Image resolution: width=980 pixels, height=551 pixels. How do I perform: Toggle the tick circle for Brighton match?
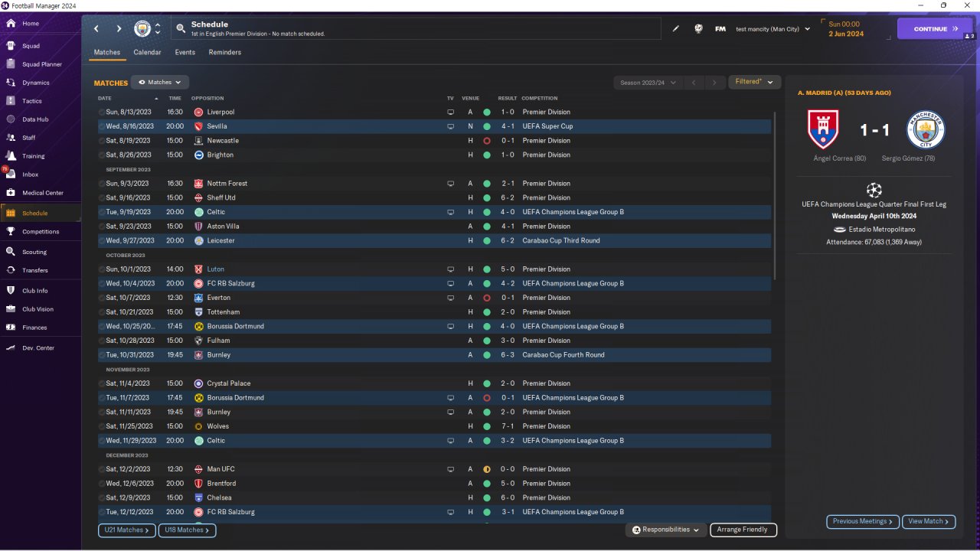point(102,155)
